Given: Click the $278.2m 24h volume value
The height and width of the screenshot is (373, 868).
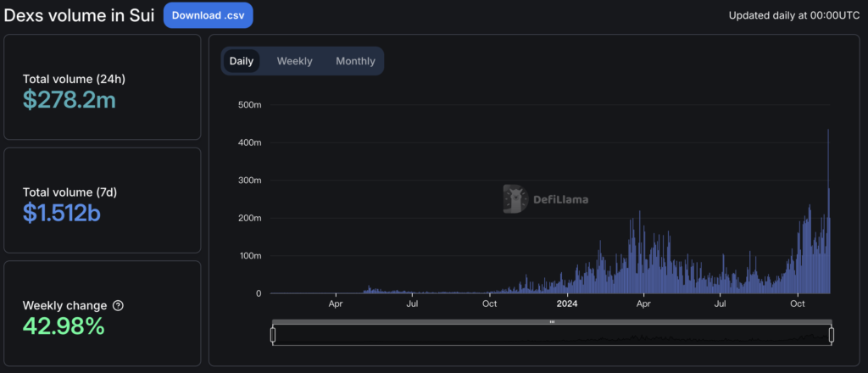Looking at the screenshot, I should coord(69,100).
